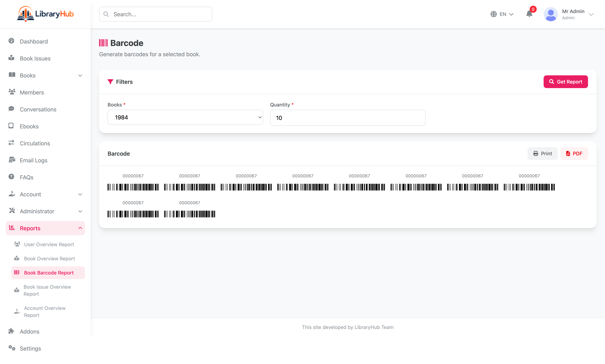Open the Addons puzzle piece icon

pyautogui.click(x=11, y=331)
